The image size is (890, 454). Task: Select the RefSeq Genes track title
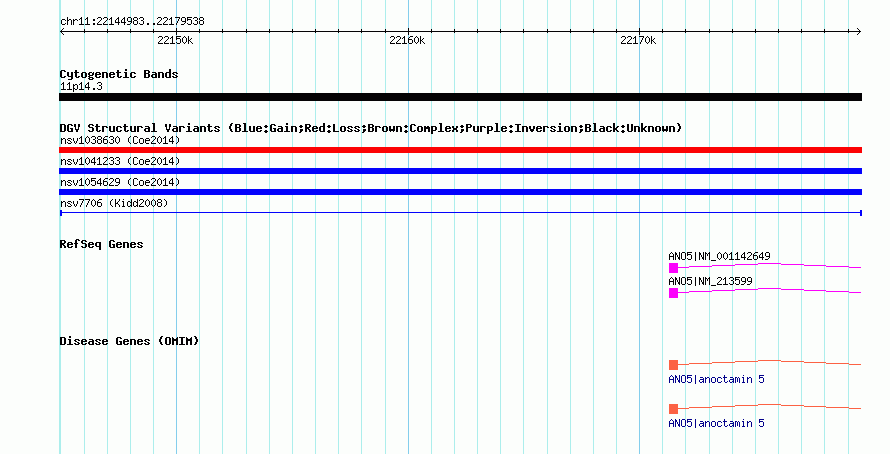[101, 245]
